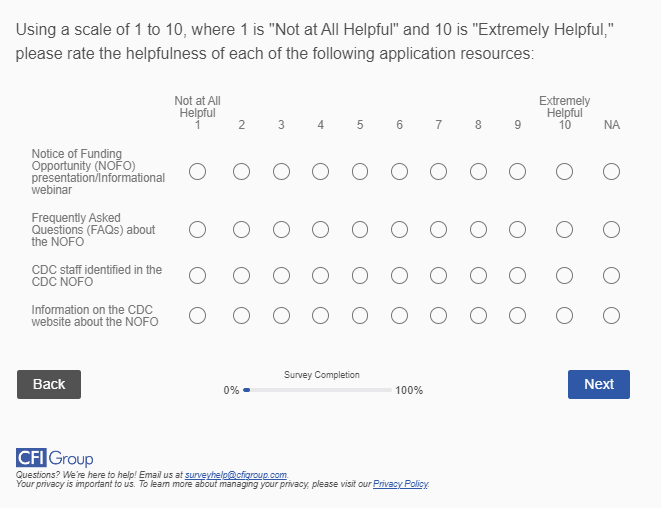This screenshot has height=508, width=661.
Task: Rate Frequently Asked Questions as 2
Action: 242,230
